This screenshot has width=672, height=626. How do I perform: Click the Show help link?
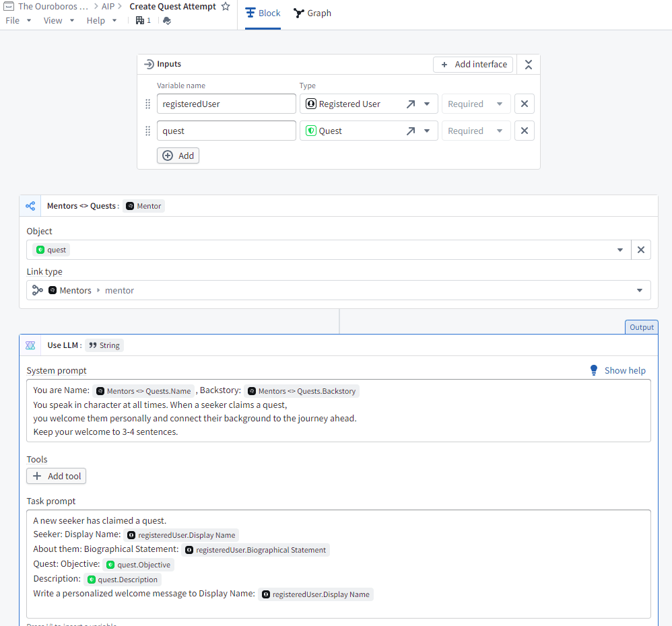pyautogui.click(x=617, y=370)
